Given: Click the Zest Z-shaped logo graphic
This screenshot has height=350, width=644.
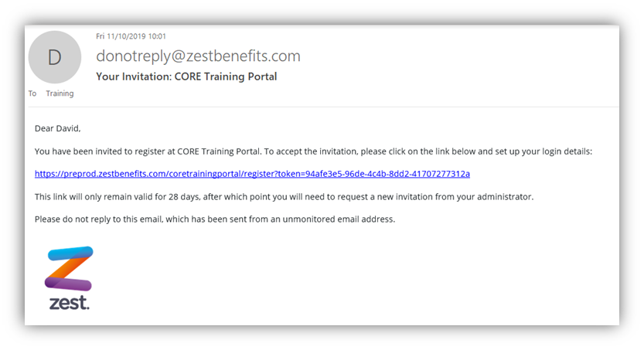Looking at the screenshot, I should click(x=69, y=269).
